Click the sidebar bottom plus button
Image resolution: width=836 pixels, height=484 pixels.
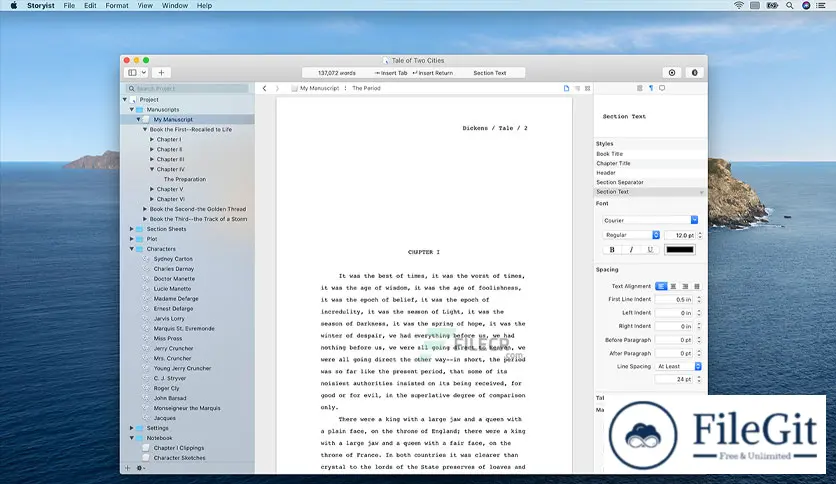click(x=127, y=468)
